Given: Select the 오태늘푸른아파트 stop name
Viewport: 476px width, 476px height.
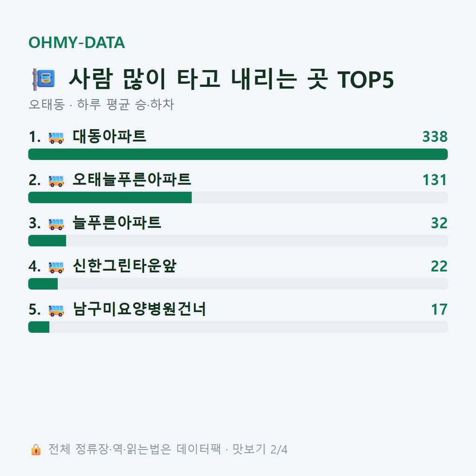Looking at the screenshot, I should click(x=132, y=179).
